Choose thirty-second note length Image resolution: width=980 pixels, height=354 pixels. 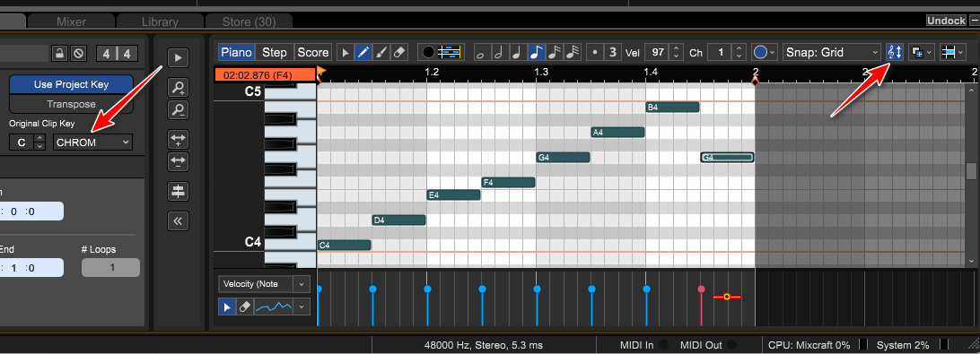pyautogui.click(x=572, y=53)
